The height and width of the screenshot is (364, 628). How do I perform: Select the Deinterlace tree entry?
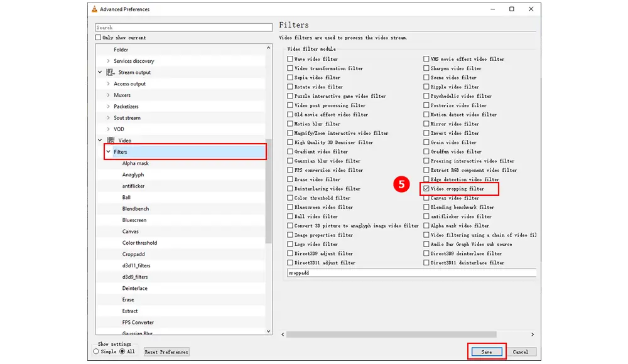coord(134,288)
